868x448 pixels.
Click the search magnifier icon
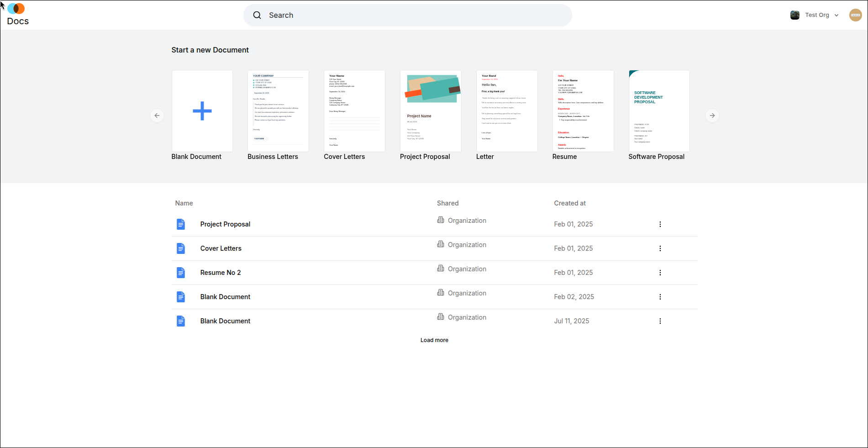pyautogui.click(x=257, y=15)
